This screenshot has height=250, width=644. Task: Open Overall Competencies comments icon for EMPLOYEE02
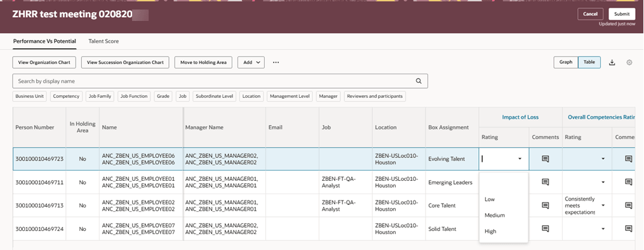pos(628,205)
